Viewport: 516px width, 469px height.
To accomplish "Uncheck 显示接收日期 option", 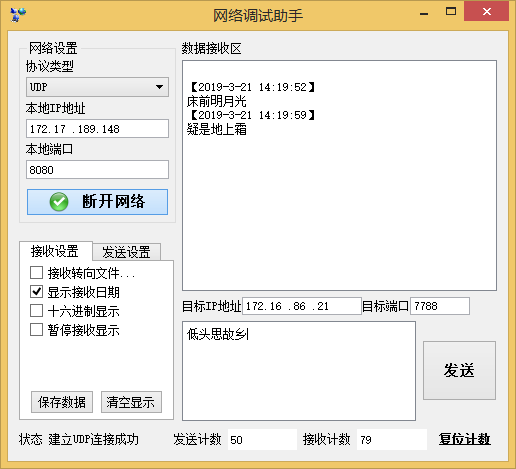I will click(37, 292).
